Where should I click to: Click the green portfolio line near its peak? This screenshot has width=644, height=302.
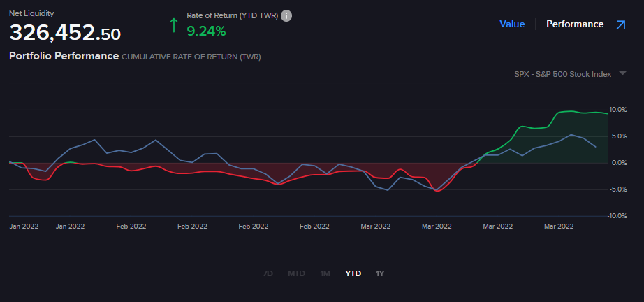569,111
